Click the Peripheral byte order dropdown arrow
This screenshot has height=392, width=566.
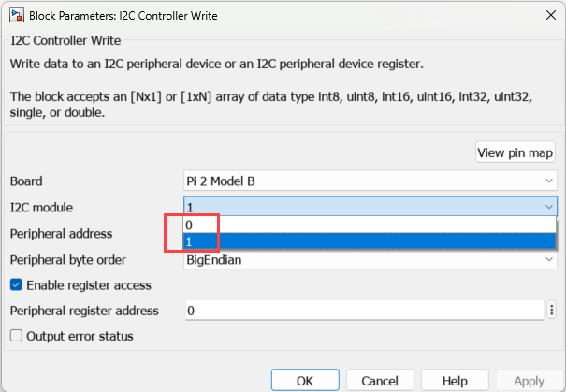pos(547,259)
